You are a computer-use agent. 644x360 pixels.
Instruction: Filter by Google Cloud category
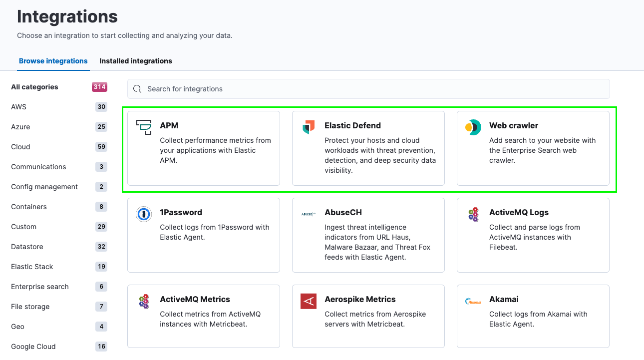click(x=33, y=347)
